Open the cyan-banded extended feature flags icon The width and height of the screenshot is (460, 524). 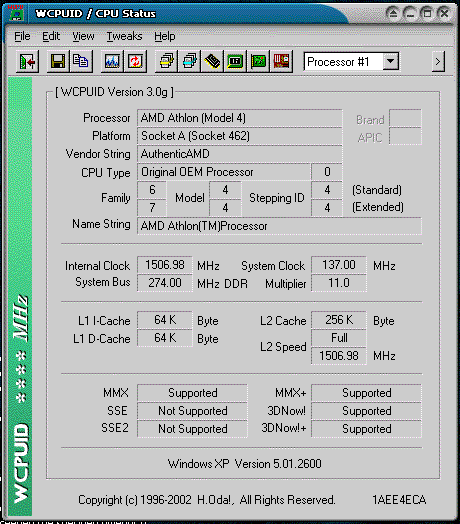[x=189, y=61]
